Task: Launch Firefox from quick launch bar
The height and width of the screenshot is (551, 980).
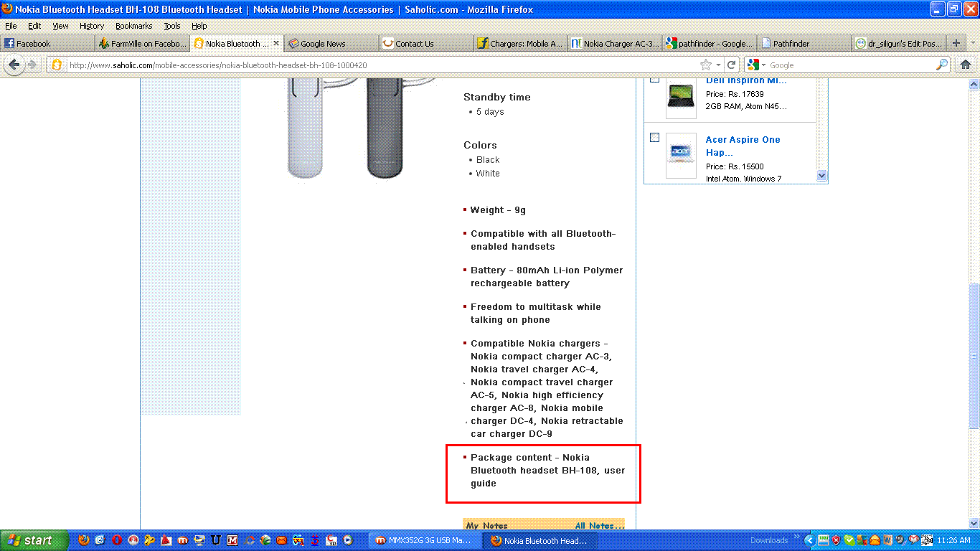Action: pyautogui.click(x=84, y=540)
